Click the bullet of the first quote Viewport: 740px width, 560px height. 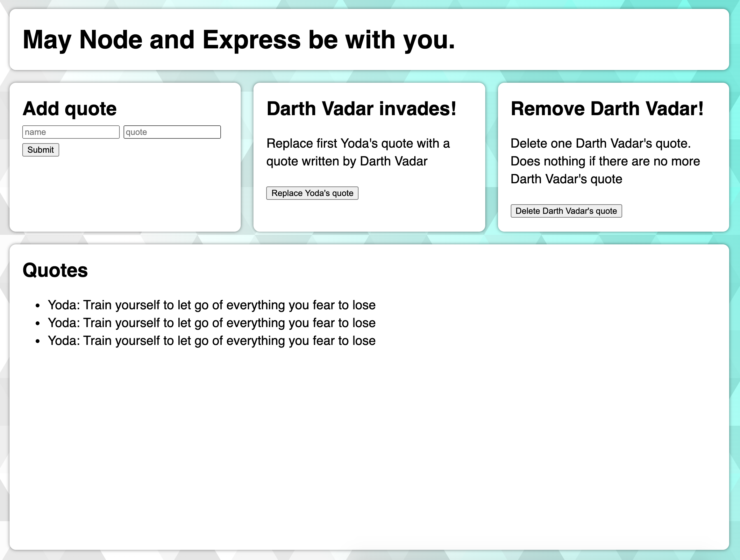click(x=38, y=304)
